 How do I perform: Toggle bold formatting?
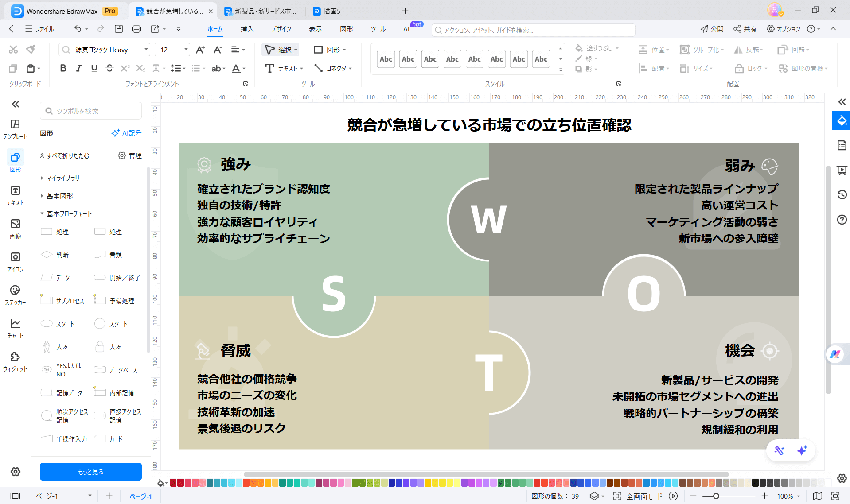(x=62, y=68)
